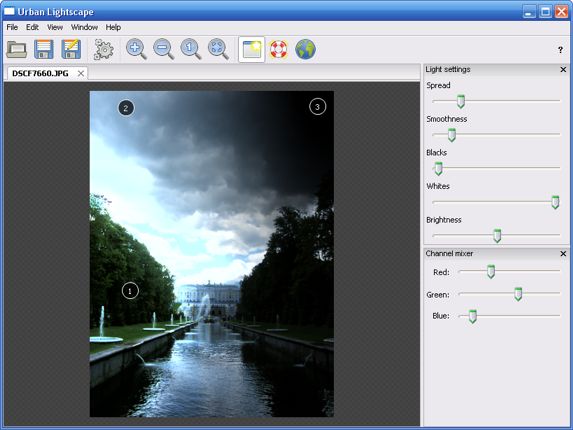
Task: Save image using the floppy disk icon
Action: [44, 49]
